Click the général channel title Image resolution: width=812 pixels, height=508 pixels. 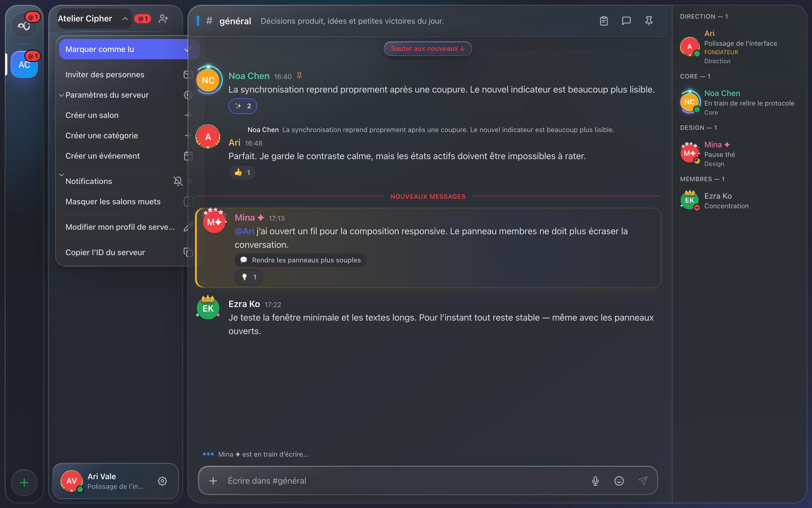pos(235,21)
